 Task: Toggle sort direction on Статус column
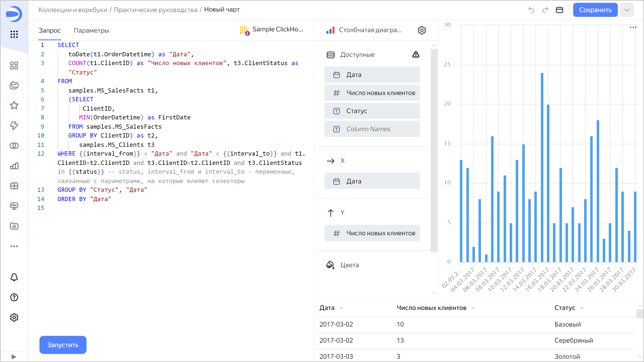(582, 308)
